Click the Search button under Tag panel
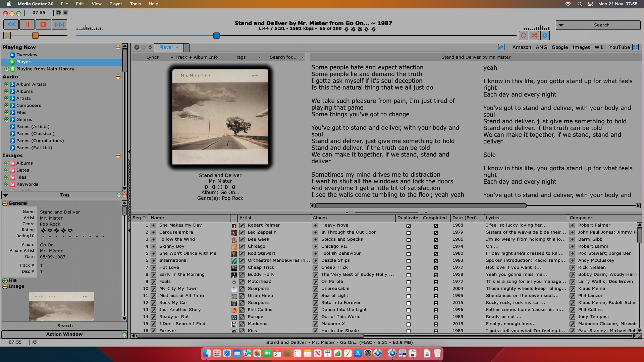This screenshot has width=644, height=362. click(x=65, y=326)
